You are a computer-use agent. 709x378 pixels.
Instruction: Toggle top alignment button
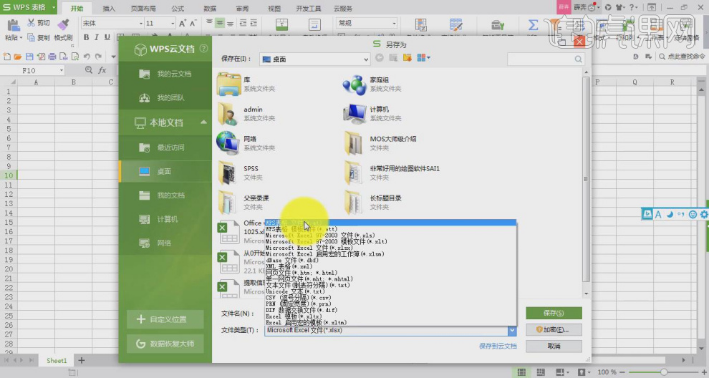point(209,23)
